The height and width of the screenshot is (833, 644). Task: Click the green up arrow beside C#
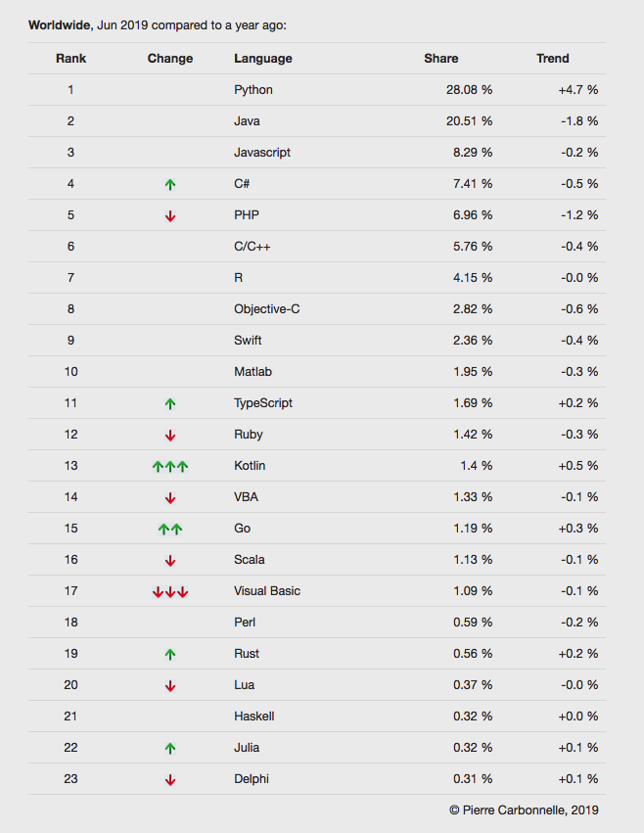tap(170, 184)
